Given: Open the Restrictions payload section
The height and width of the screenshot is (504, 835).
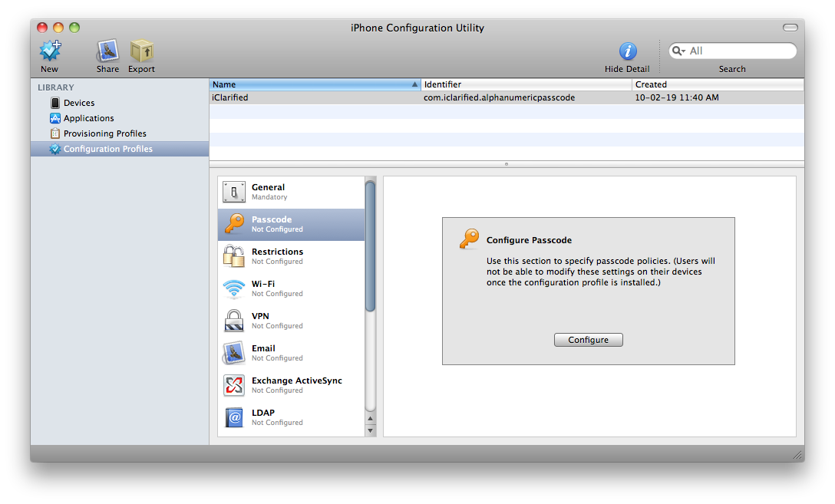Looking at the screenshot, I should point(292,256).
